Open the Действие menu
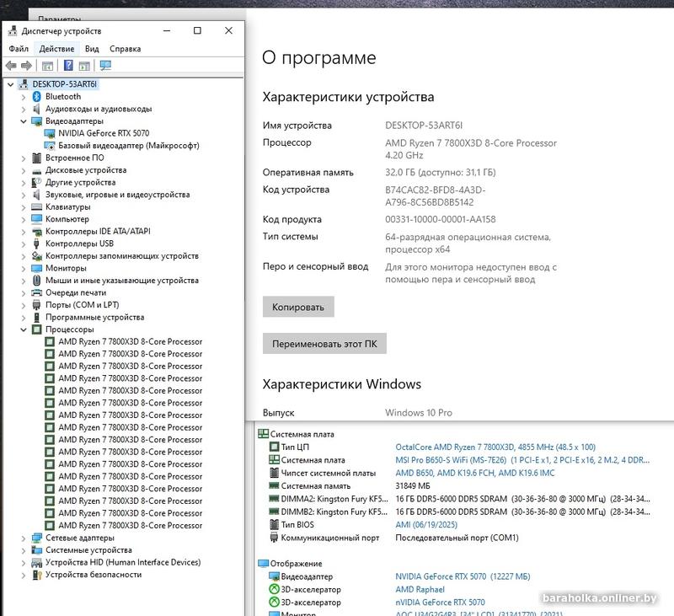The image size is (674, 616). 56,49
